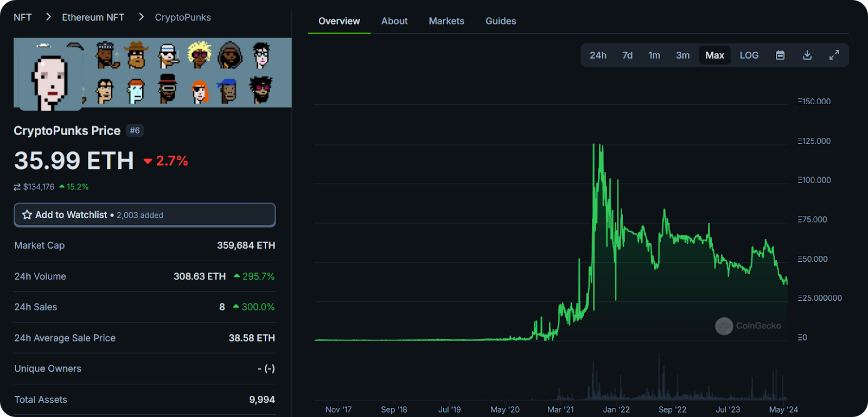The height and width of the screenshot is (417, 868).
Task: Click the Sep '22 x-axis label
Action: tap(672, 409)
